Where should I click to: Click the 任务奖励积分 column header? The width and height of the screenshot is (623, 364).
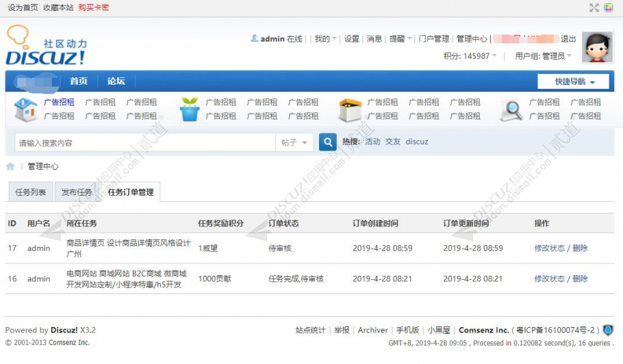pos(221,223)
